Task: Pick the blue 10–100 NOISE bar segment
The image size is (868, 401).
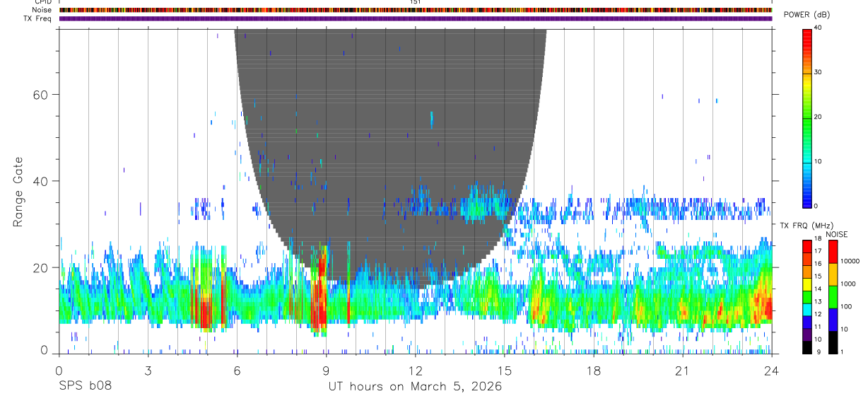Action: tap(833, 320)
